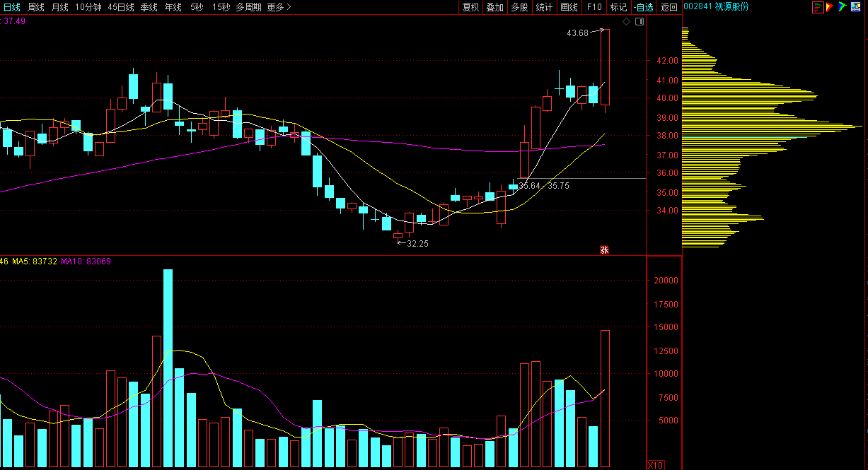Image resolution: width=868 pixels, height=470 pixels.
Task: Expand the 更多 periods list
Action: (x=279, y=7)
